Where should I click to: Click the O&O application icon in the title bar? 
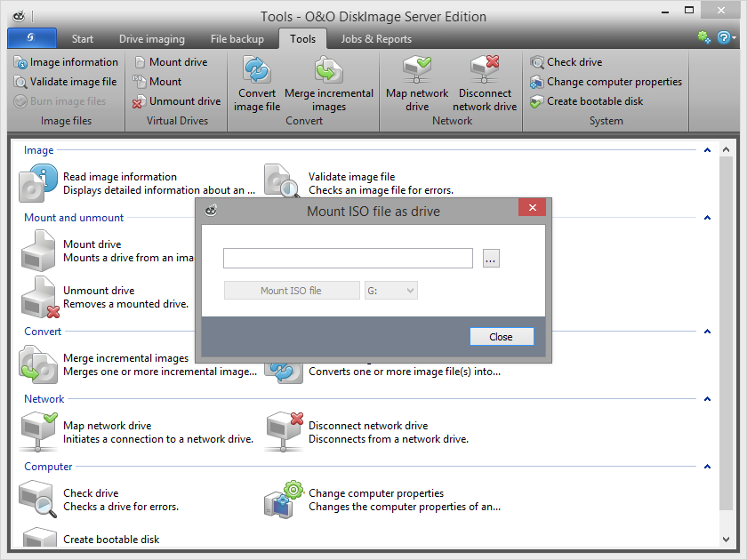19,17
